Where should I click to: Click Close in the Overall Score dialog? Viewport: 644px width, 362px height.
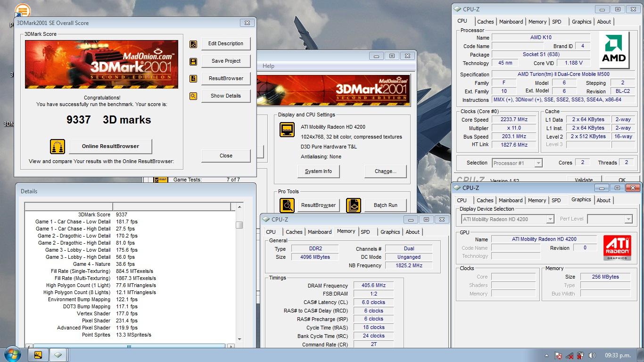tap(226, 156)
